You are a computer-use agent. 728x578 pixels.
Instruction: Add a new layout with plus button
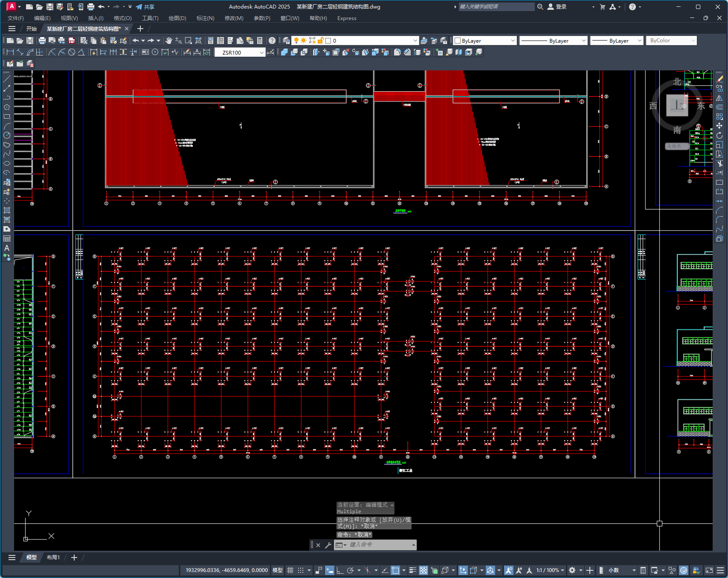coord(74,558)
